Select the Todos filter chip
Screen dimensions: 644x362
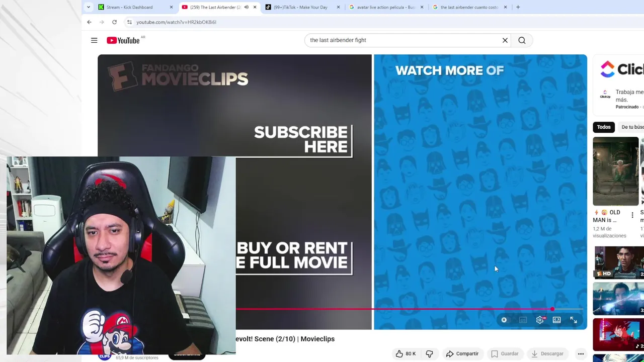point(604,127)
